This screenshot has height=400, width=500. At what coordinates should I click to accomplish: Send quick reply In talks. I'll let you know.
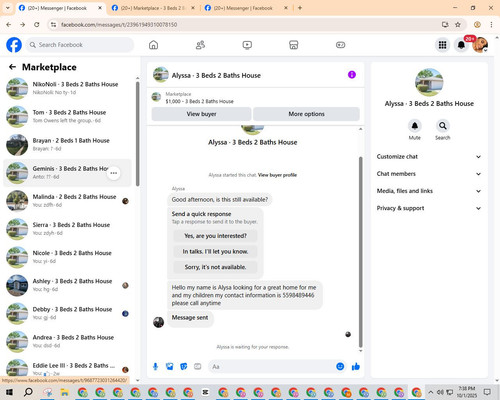click(215, 252)
